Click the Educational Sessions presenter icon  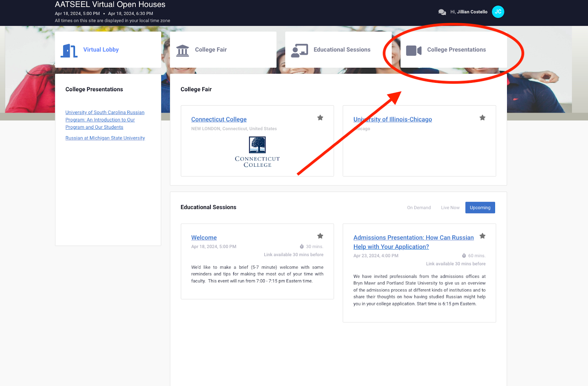pyautogui.click(x=300, y=50)
